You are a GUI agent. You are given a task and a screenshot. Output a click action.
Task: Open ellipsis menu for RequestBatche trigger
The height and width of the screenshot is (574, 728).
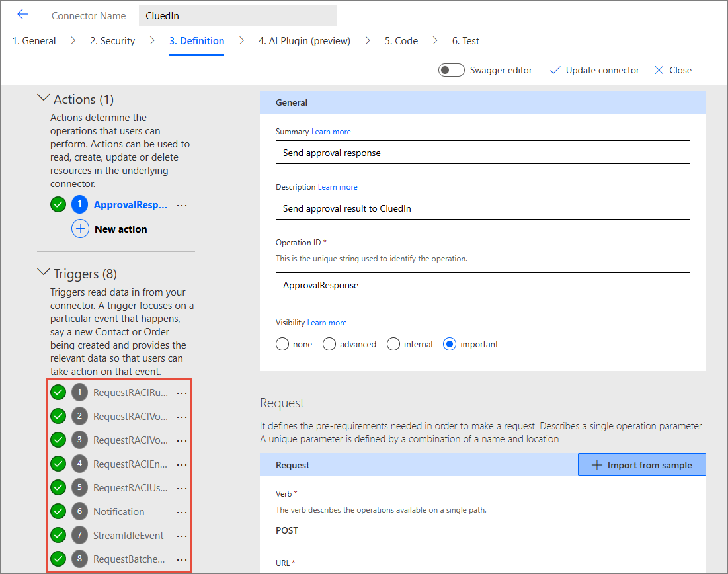click(182, 559)
